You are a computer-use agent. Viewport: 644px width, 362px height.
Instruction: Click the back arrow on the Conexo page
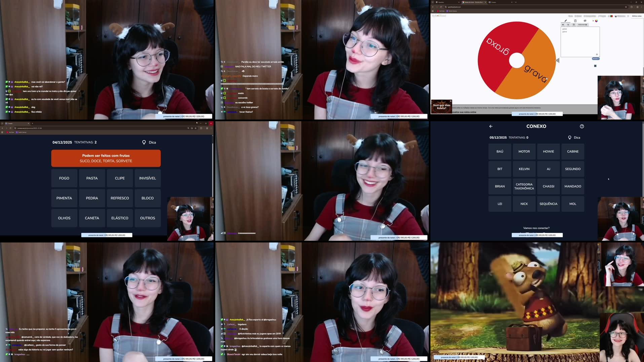tap(490, 126)
